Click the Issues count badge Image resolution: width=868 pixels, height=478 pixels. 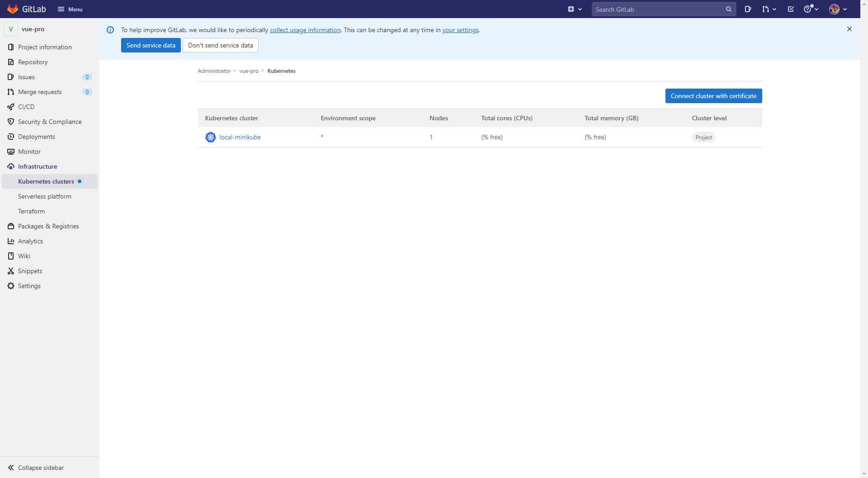coord(87,77)
